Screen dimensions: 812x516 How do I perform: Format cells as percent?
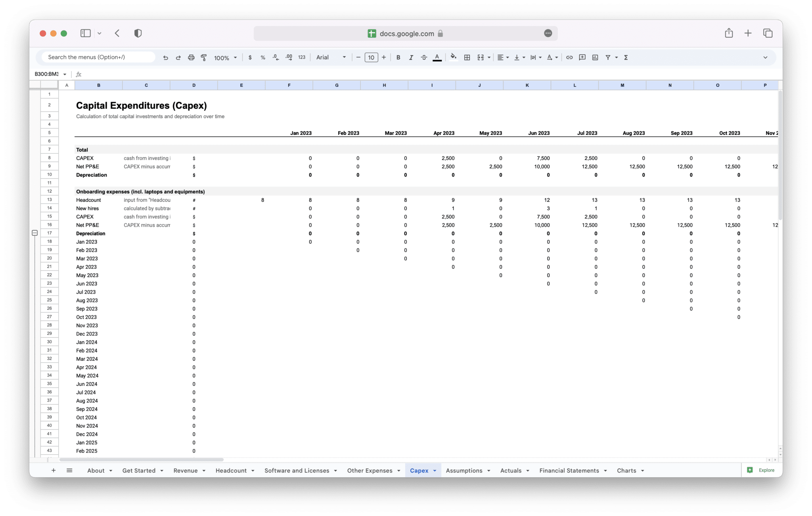click(262, 57)
